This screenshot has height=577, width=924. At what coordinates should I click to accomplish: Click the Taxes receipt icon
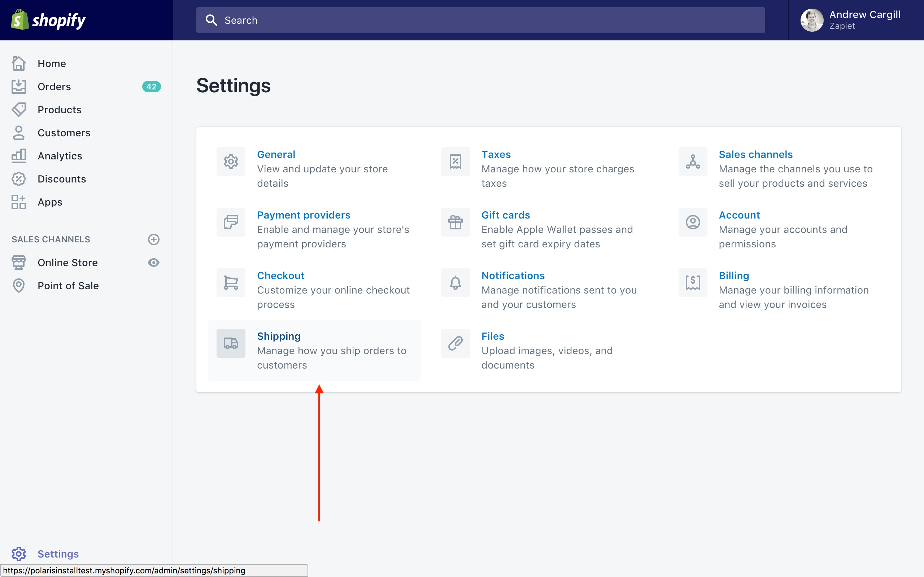point(455,162)
